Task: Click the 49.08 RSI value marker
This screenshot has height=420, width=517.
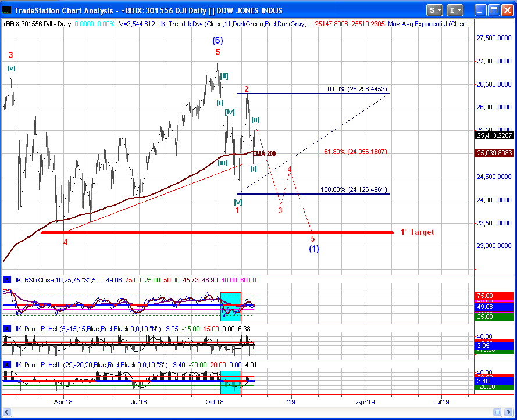Action: click(x=494, y=307)
